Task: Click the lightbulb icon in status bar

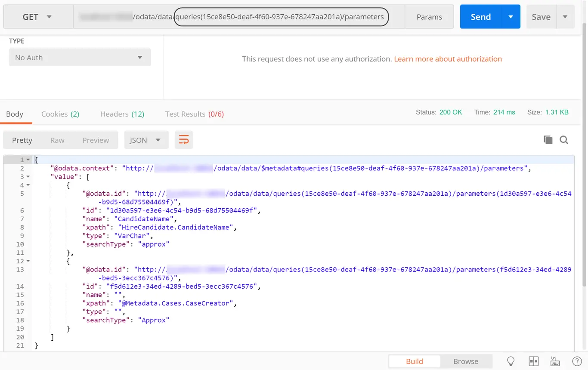Action: point(511,361)
